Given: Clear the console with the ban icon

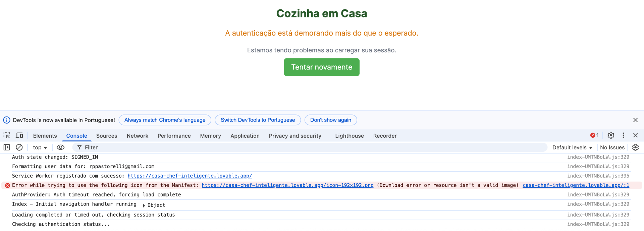Looking at the screenshot, I should point(19,147).
